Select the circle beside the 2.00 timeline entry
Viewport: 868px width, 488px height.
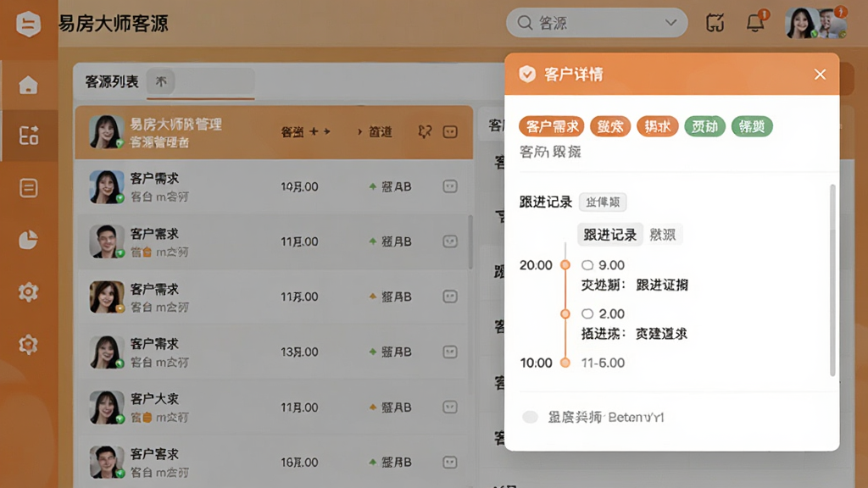(x=587, y=314)
